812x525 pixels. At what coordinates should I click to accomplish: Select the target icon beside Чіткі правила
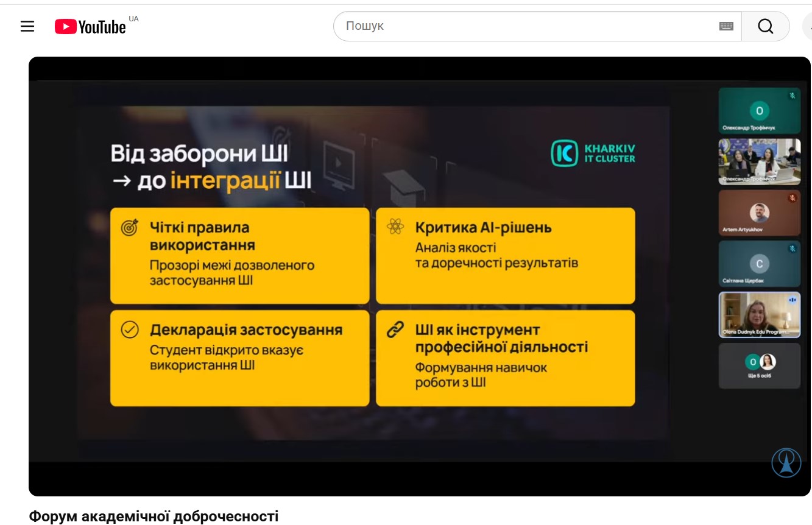(x=130, y=228)
